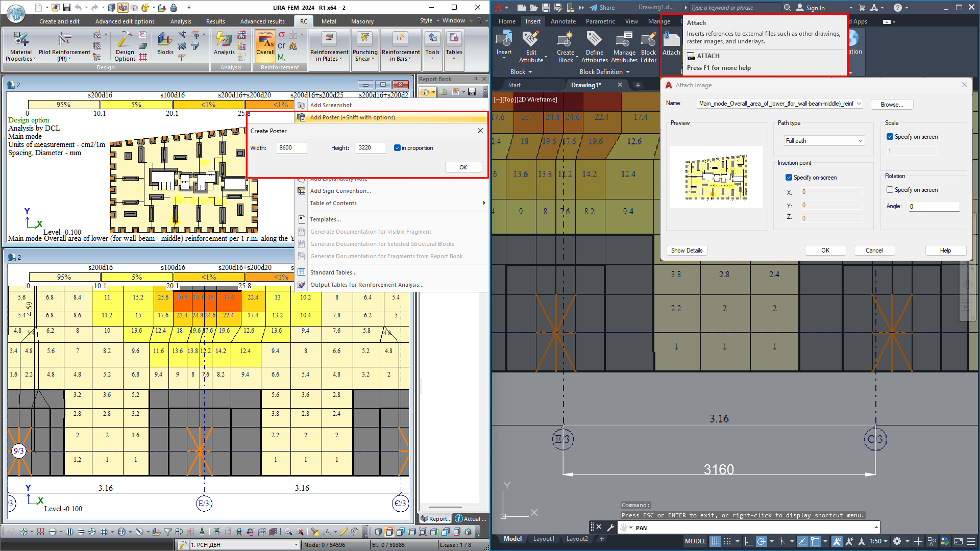The image size is (980, 551).
Task: Click the Edit Attribute icon
Action: [x=531, y=40]
